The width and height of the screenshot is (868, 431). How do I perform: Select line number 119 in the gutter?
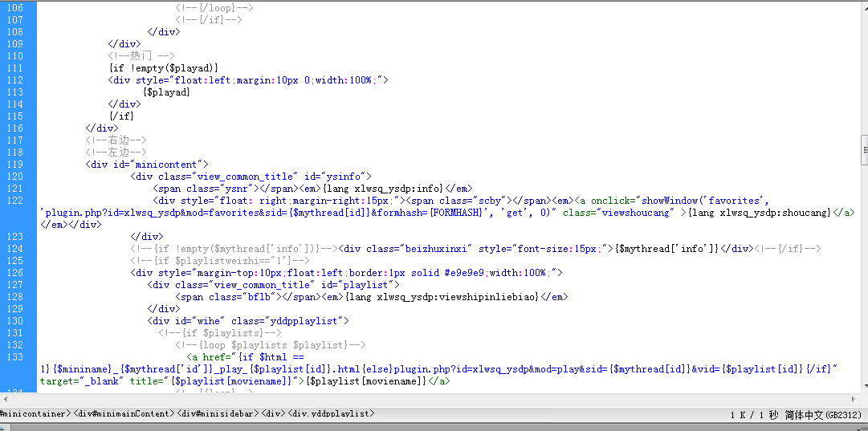click(15, 165)
